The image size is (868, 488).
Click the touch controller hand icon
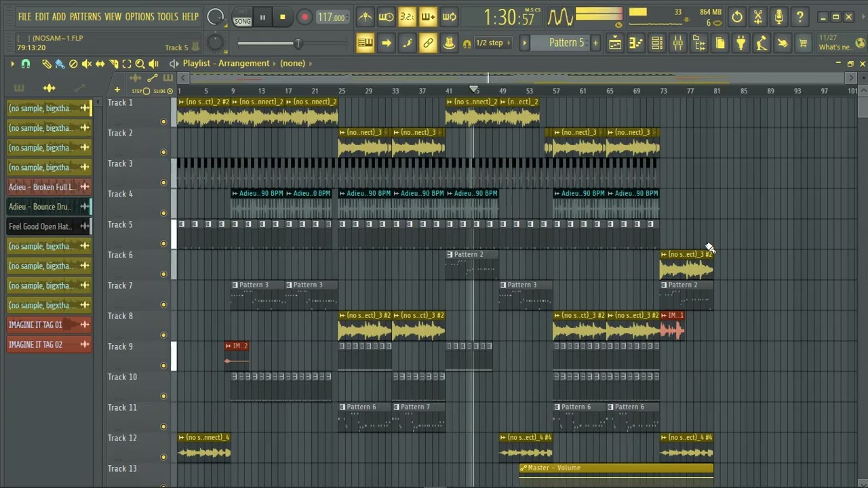783,43
